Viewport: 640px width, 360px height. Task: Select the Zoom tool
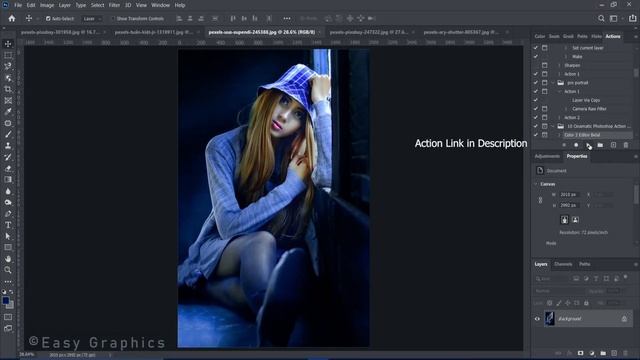[8, 270]
